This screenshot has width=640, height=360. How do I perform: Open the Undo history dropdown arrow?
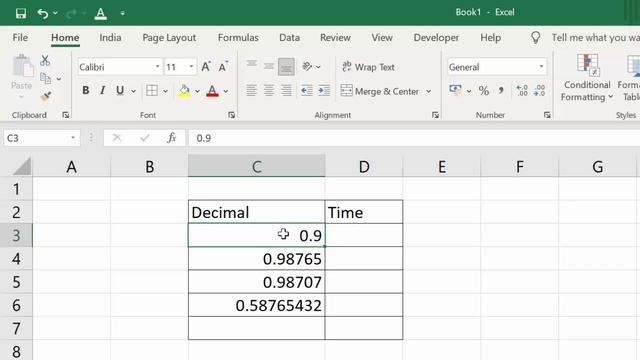[55, 13]
